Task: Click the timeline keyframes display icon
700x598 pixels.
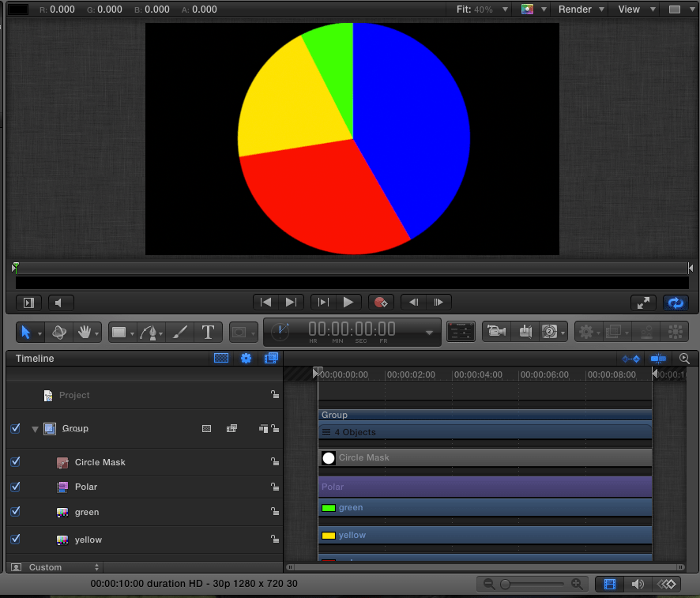Action: point(630,359)
